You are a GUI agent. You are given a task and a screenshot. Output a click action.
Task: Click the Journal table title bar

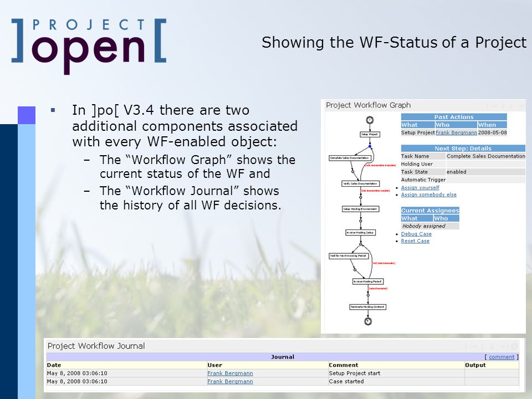282,357
